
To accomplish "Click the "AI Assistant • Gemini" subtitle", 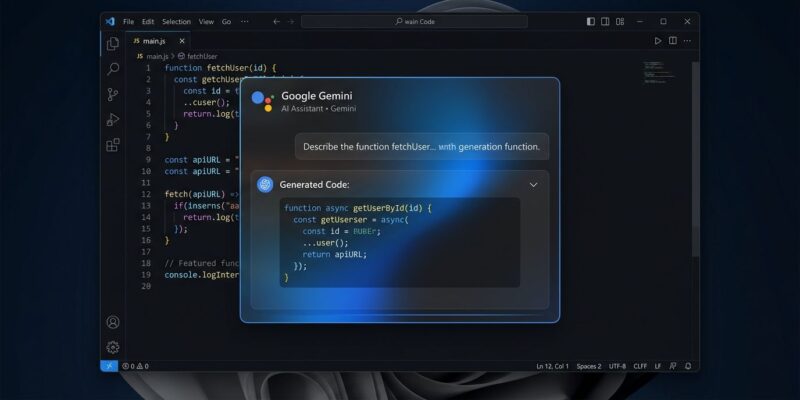I will (318, 109).
